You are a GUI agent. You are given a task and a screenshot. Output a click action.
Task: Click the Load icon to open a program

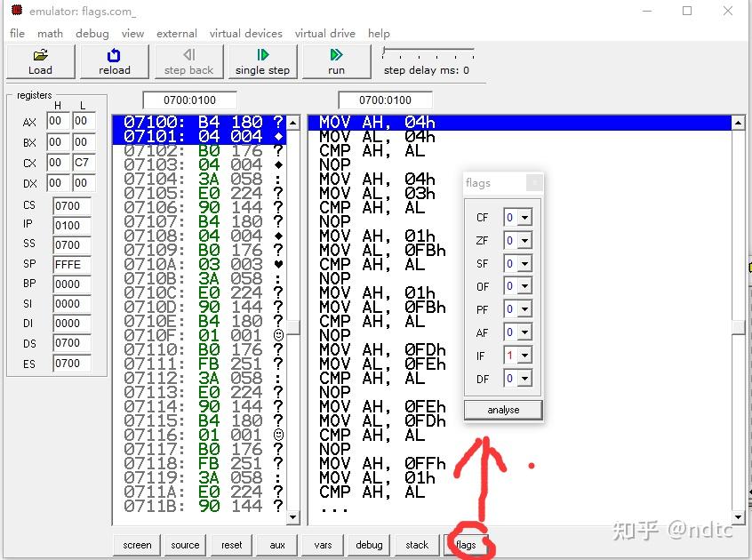pyautogui.click(x=40, y=61)
